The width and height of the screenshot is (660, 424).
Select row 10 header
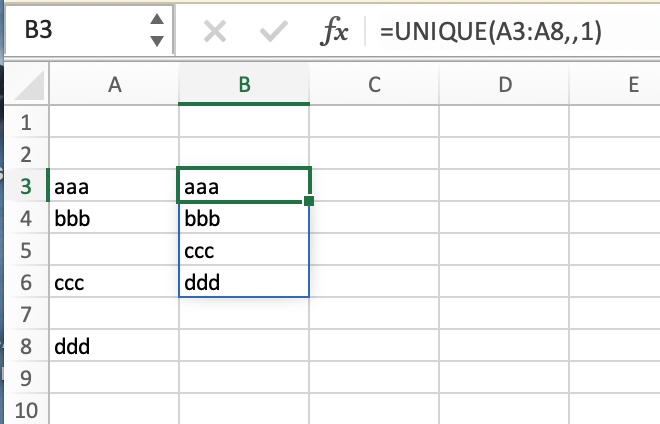(x=26, y=409)
